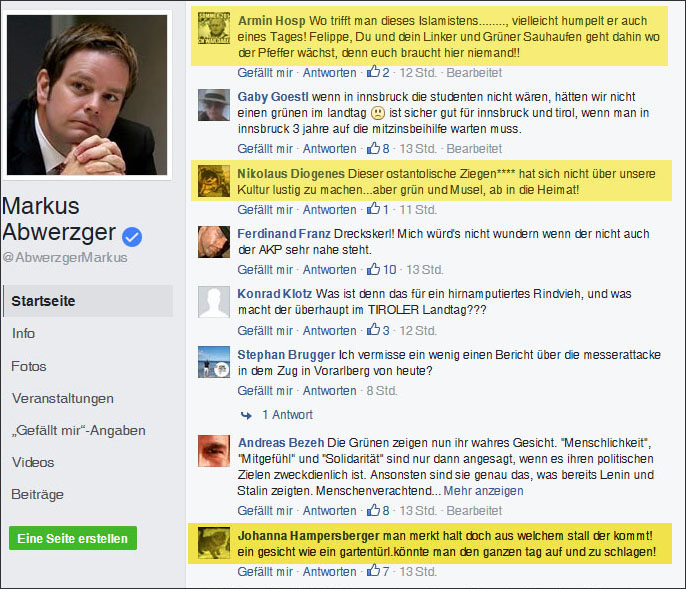The height and width of the screenshot is (589, 686).
Task: Open Stephan Brugger's profile via his name
Action: pos(286,354)
